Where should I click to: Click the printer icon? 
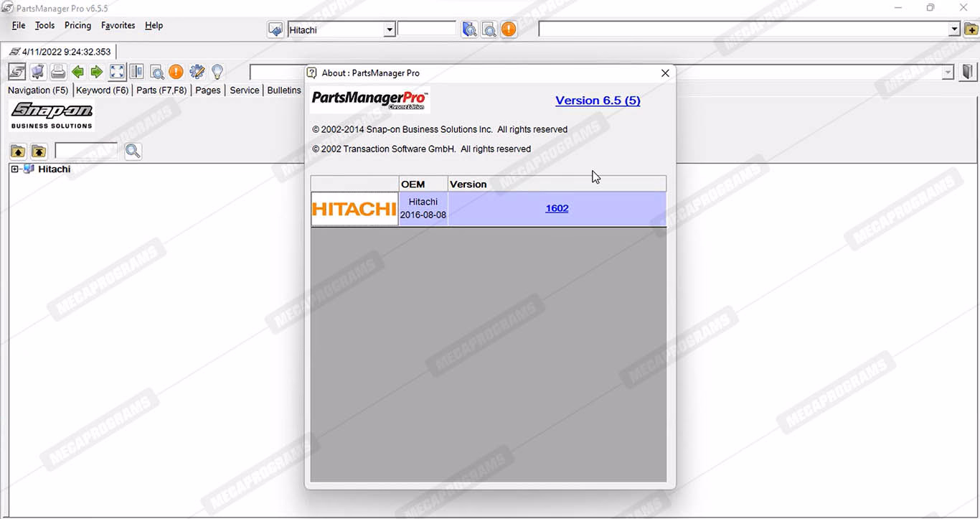[58, 72]
